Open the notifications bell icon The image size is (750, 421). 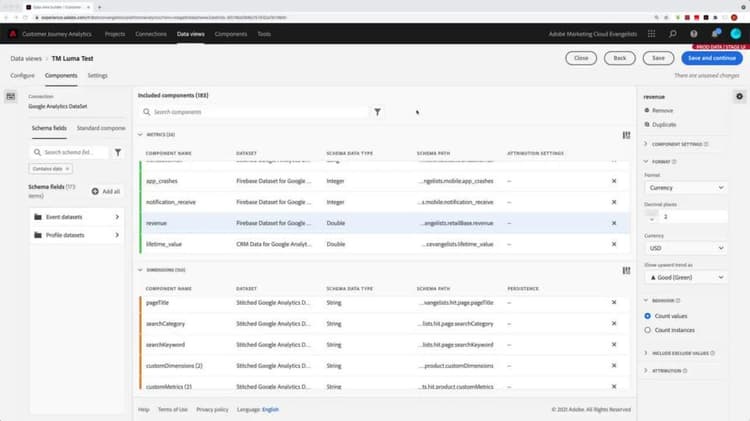click(715, 34)
